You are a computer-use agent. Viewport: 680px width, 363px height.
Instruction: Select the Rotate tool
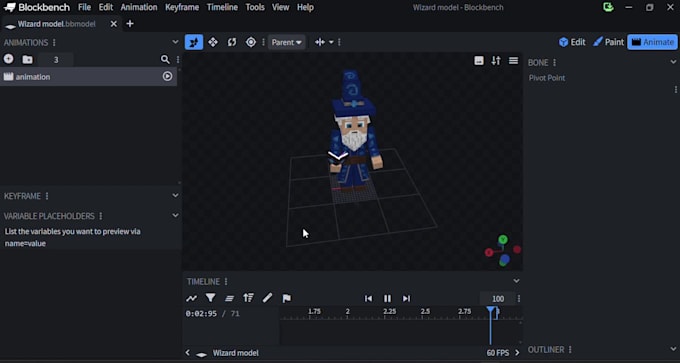tap(232, 42)
